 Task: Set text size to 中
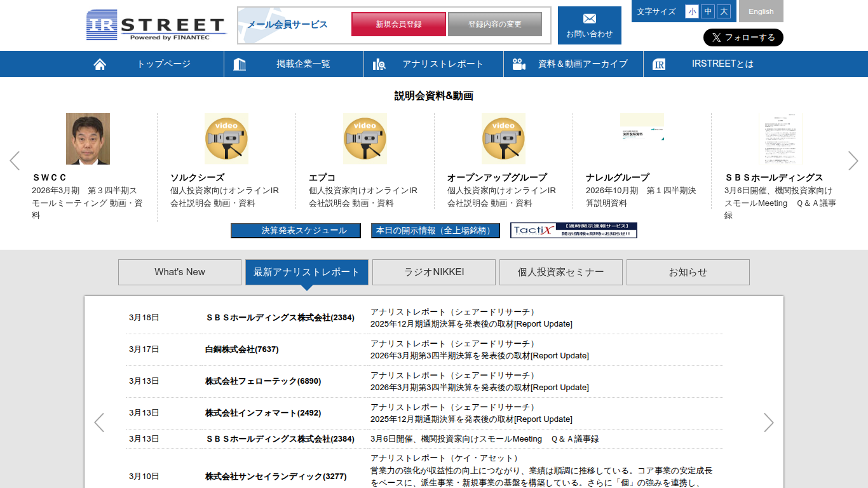pyautogui.click(x=708, y=11)
